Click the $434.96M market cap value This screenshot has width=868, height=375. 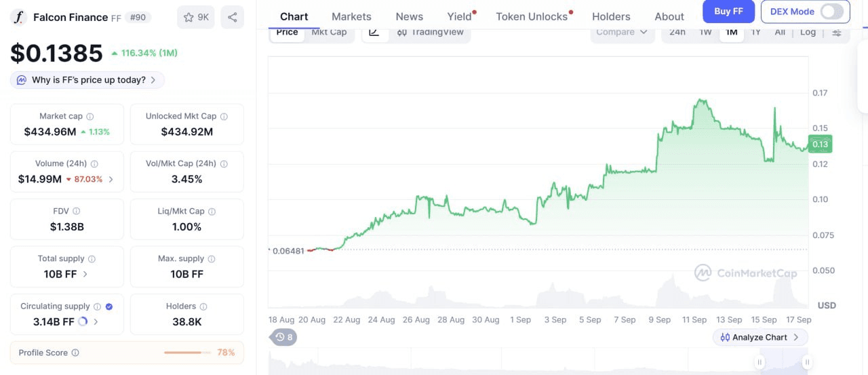[x=50, y=132]
